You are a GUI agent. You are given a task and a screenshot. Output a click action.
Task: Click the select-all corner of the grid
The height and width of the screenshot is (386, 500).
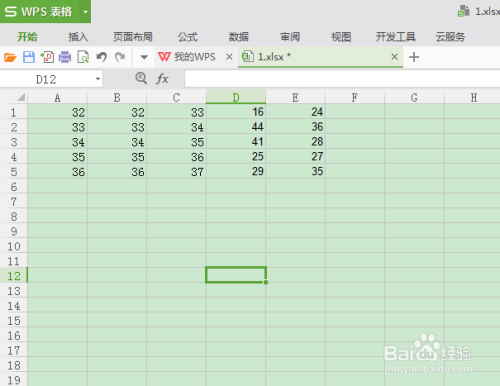14,97
